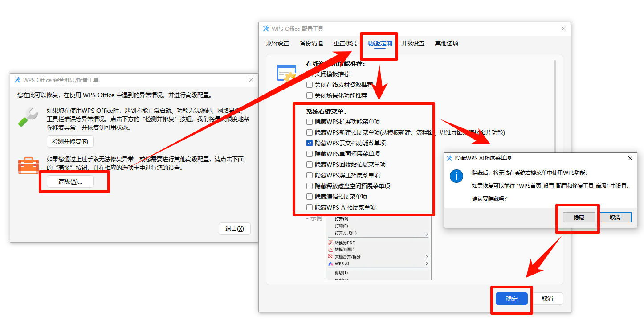Check 隐藏WPS解压拓展菜单项

(310, 175)
